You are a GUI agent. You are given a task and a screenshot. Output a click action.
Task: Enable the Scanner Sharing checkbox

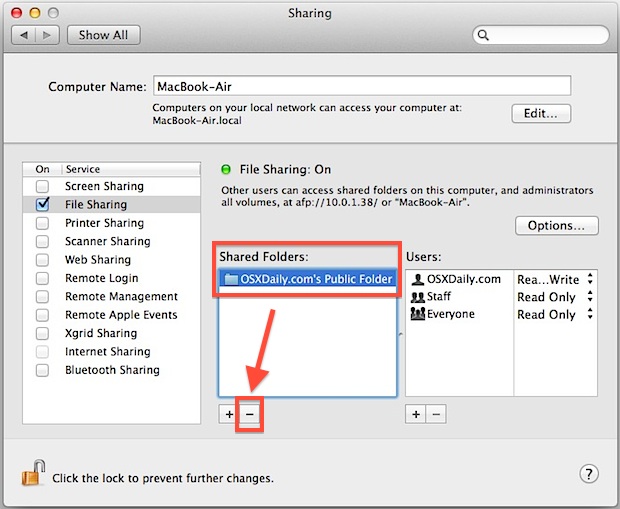(42, 241)
